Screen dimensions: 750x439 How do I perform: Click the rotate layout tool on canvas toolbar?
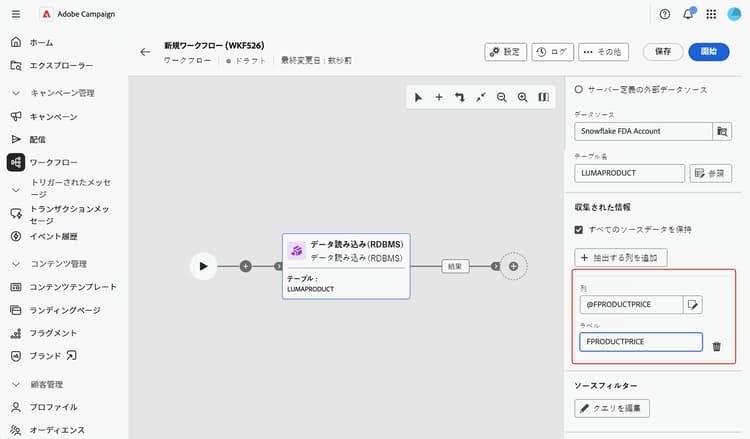(460, 98)
